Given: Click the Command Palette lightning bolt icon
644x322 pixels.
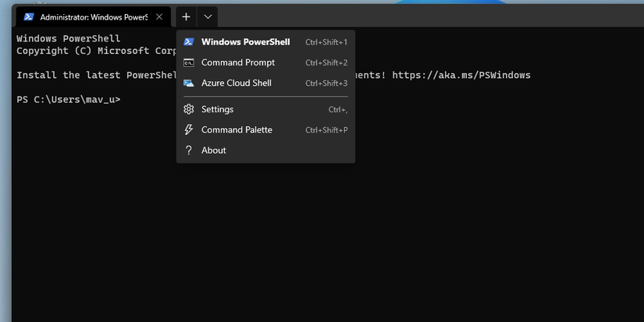Looking at the screenshot, I should 188,129.
